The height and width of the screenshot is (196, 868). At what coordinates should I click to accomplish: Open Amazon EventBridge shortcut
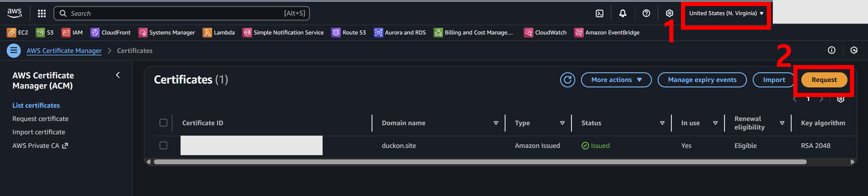click(607, 33)
